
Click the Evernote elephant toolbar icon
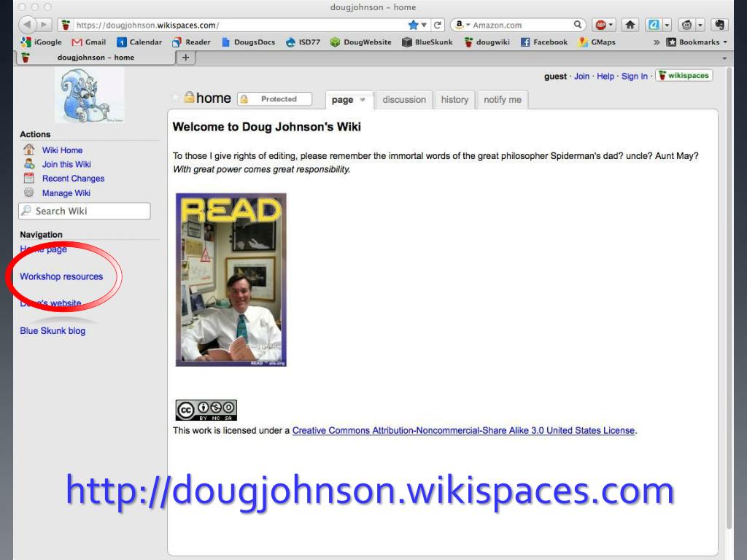(x=719, y=25)
